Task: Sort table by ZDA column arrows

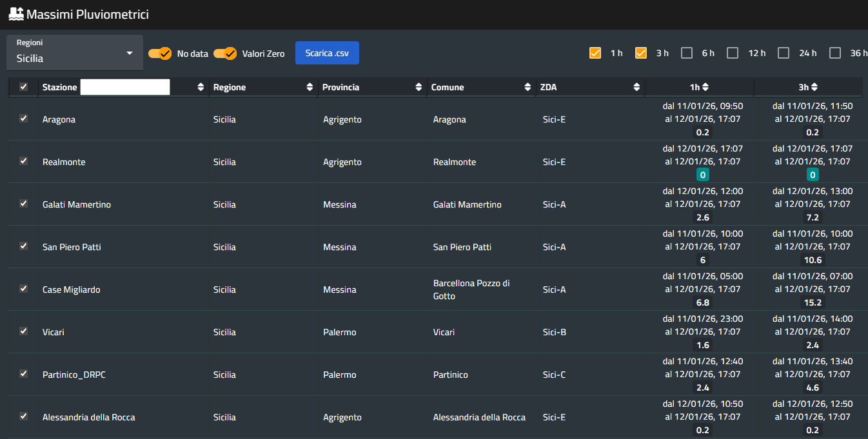Action: [636, 88]
